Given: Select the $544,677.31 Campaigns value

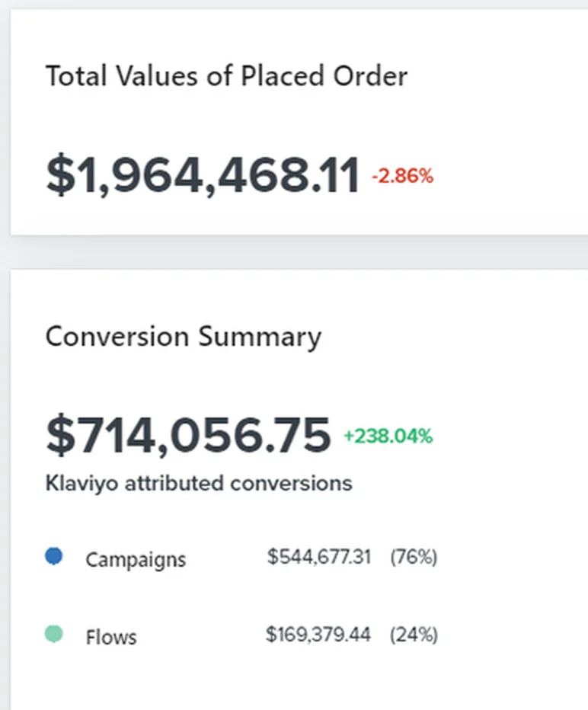Looking at the screenshot, I should [x=319, y=557].
